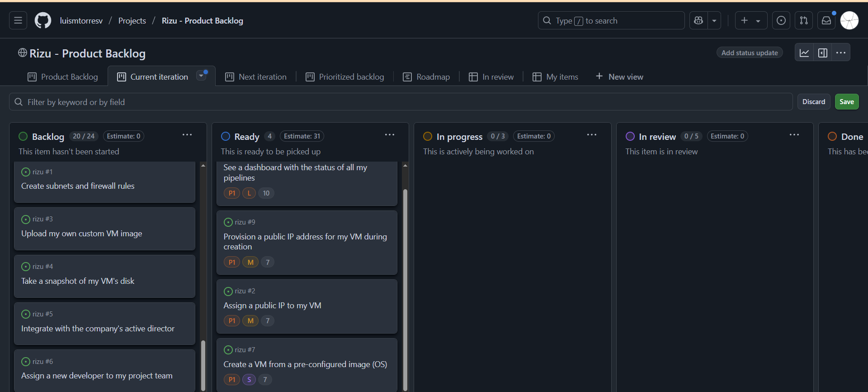
Task: Open the pull requests icon
Action: (804, 20)
